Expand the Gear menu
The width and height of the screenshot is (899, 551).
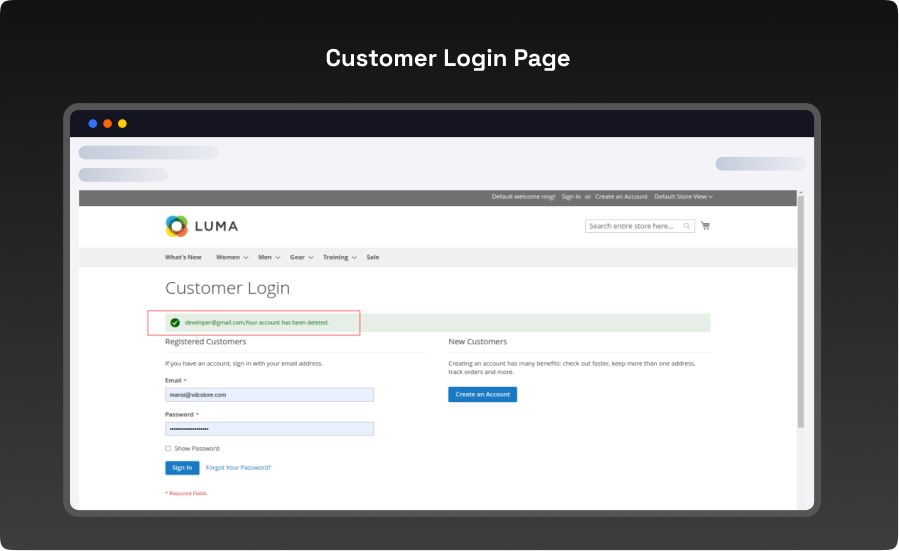coord(301,257)
